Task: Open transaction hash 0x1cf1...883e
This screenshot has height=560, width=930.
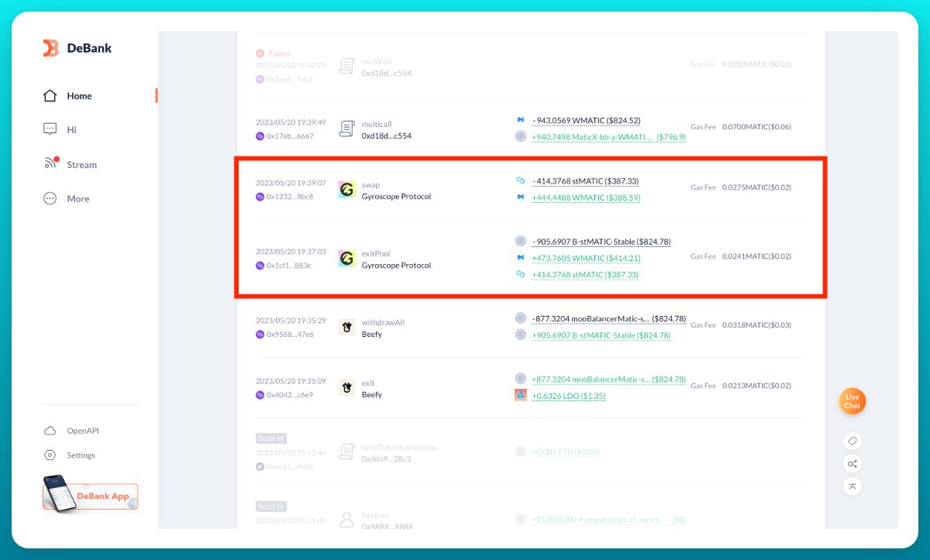Action: point(289,266)
